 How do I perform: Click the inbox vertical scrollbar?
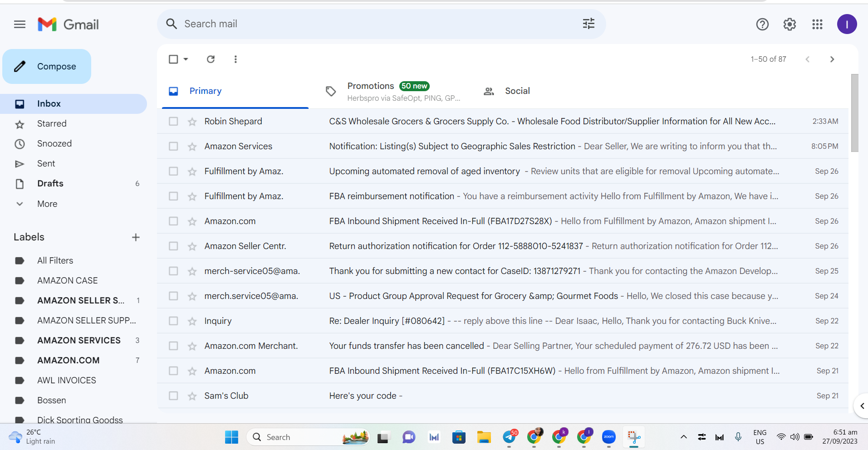854,113
